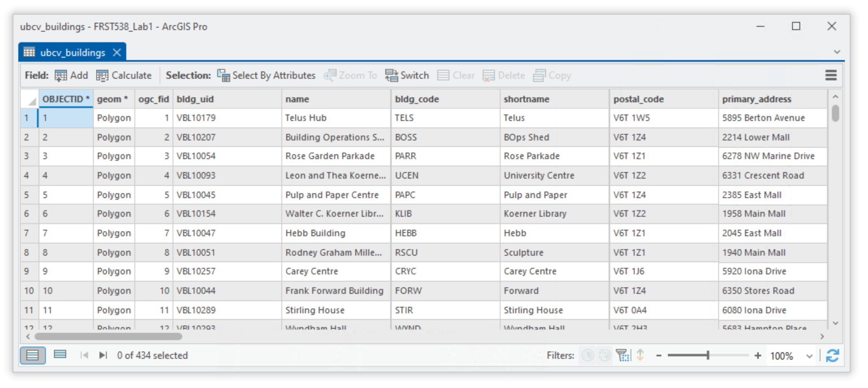Show all records view
Image resolution: width=868 pixels, height=388 pixels.
pos(33,356)
